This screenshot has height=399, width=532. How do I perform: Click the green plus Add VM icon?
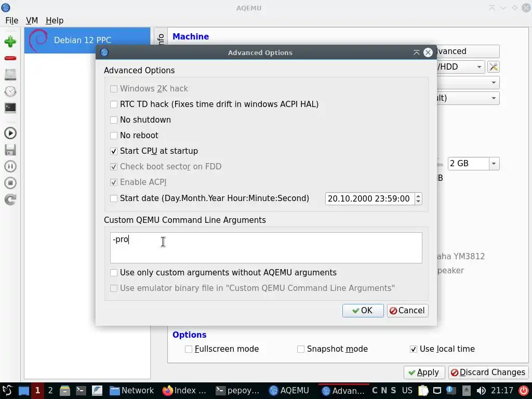10,42
